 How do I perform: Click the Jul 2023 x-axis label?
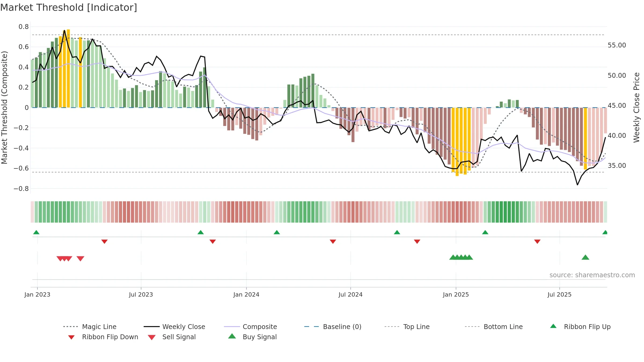point(141,294)
